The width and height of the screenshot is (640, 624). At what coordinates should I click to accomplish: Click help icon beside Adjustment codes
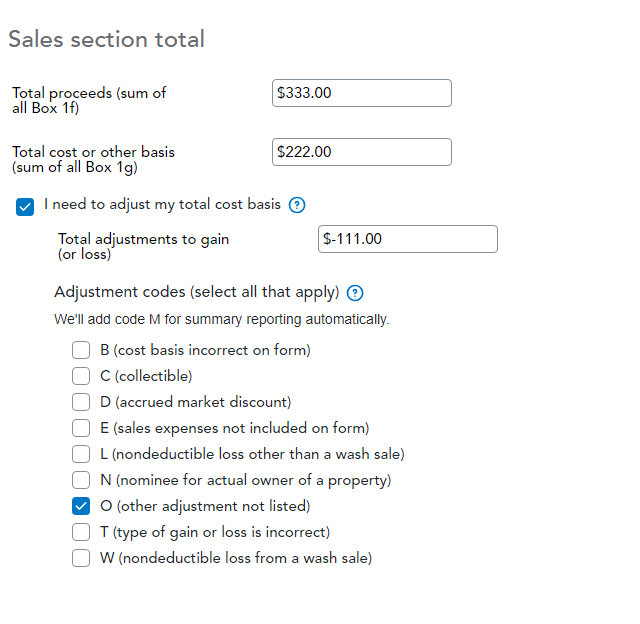tap(354, 293)
